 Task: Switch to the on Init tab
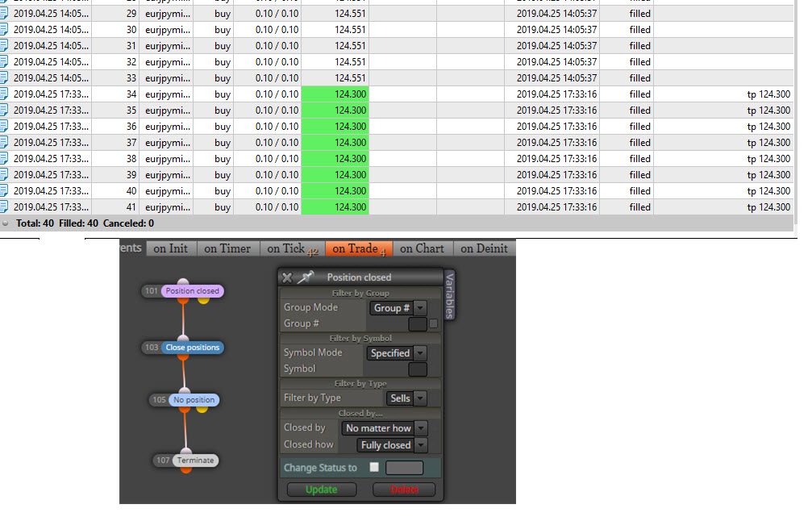click(x=170, y=248)
